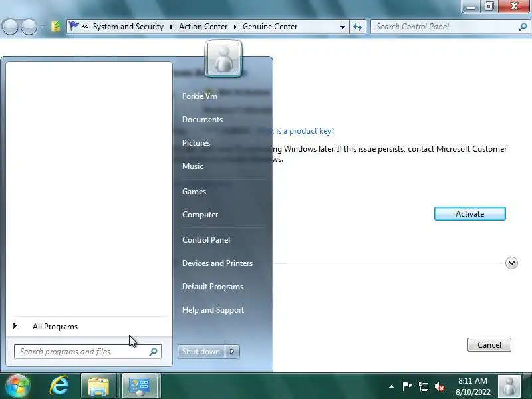Open arrow after Action Center breadcrumb
This screenshot has width=532, height=399.
click(235, 27)
